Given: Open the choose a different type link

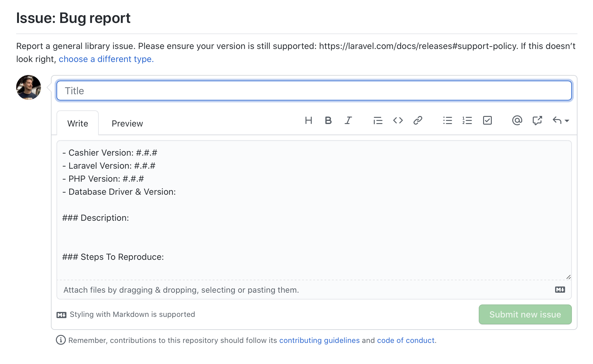Looking at the screenshot, I should tap(106, 59).
